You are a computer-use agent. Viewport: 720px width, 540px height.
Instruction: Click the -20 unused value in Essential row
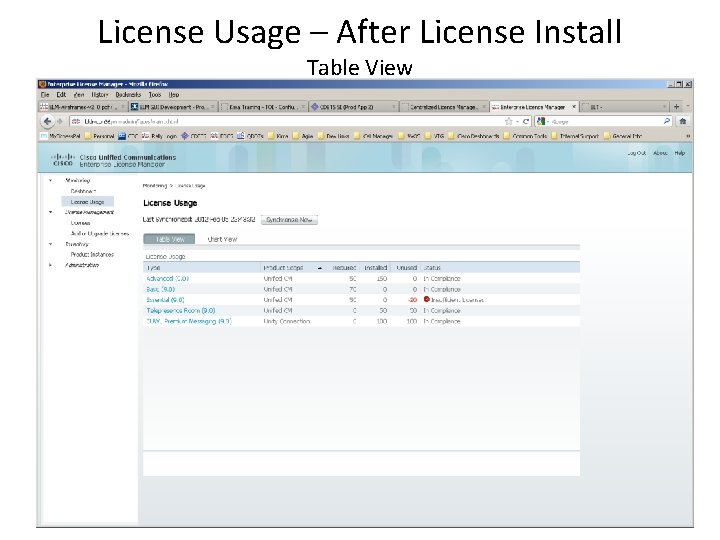[412, 300]
